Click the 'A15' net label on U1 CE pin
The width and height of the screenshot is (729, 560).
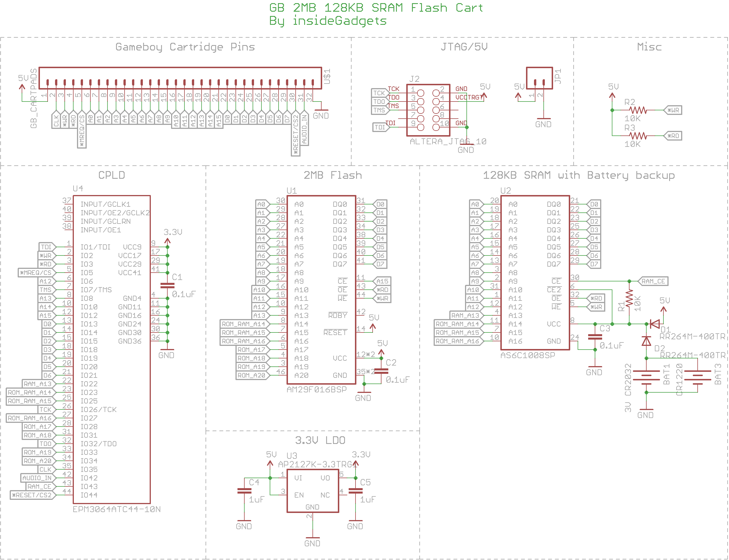point(382,281)
